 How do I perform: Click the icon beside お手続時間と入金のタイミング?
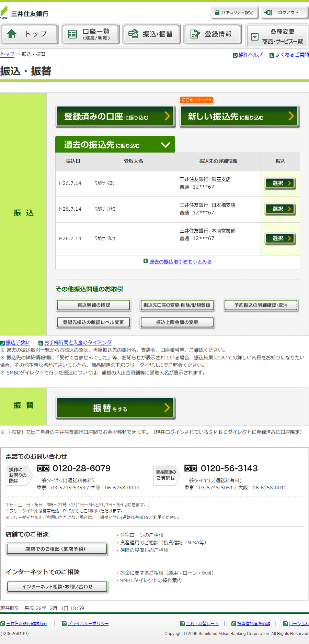(41, 343)
